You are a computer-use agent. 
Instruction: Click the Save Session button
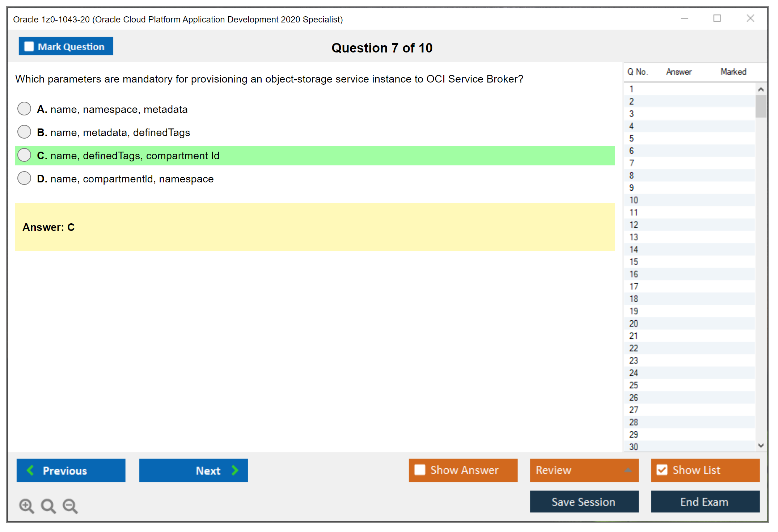pyautogui.click(x=584, y=502)
